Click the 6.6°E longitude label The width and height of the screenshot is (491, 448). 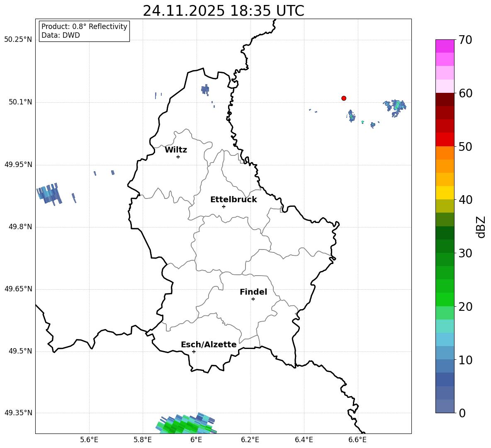coord(357,440)
